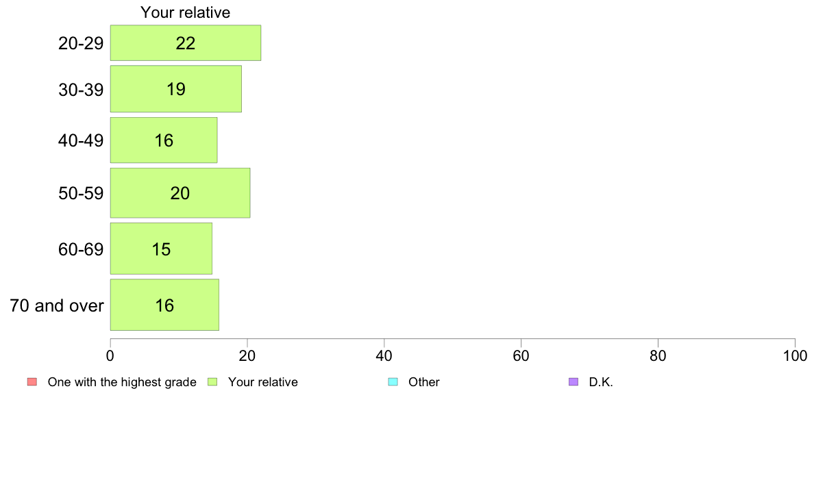The image size is (814, 504).
Task: Click the 100 tick on the x-axis
Action: [x=795, y=355]
